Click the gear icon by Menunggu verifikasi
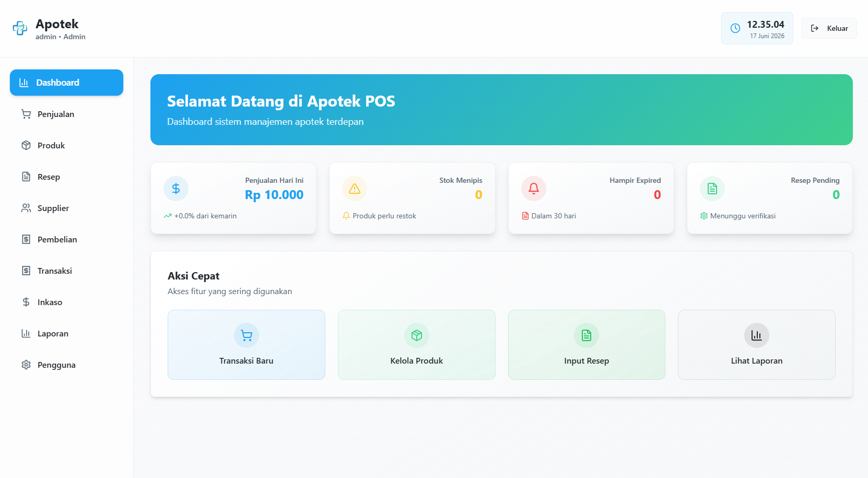The height and width of the screenshot is (478, 868). (704, 216)
